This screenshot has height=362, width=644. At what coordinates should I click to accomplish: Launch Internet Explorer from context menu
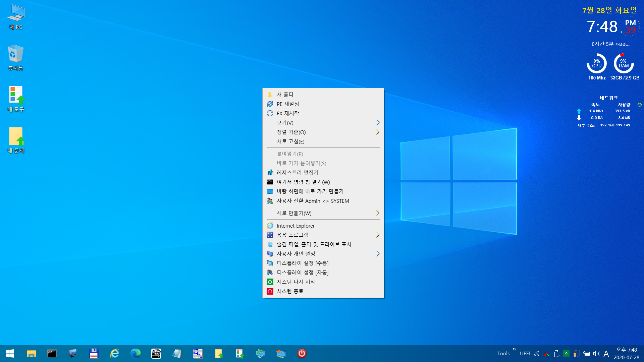click(x=323, y=226)
